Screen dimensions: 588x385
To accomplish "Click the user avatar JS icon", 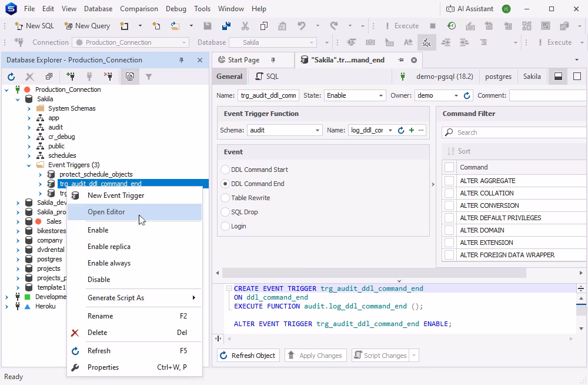I will pos(506,9).
